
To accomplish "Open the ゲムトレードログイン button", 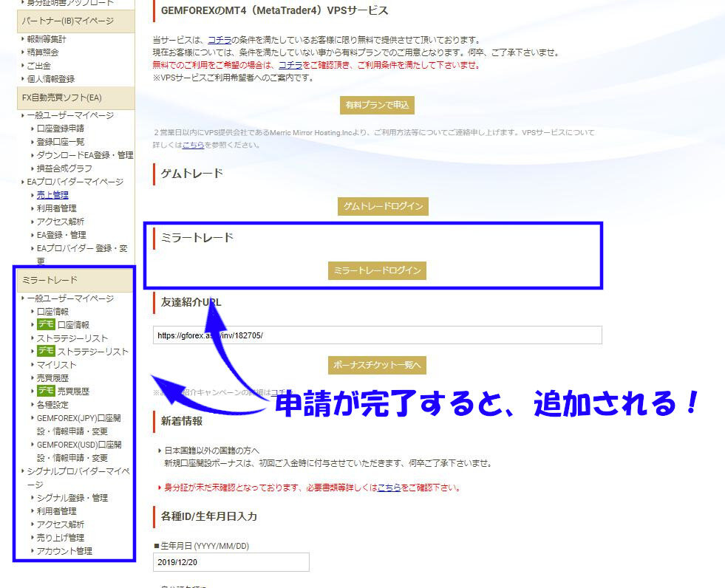I will [x=383, y=206].
